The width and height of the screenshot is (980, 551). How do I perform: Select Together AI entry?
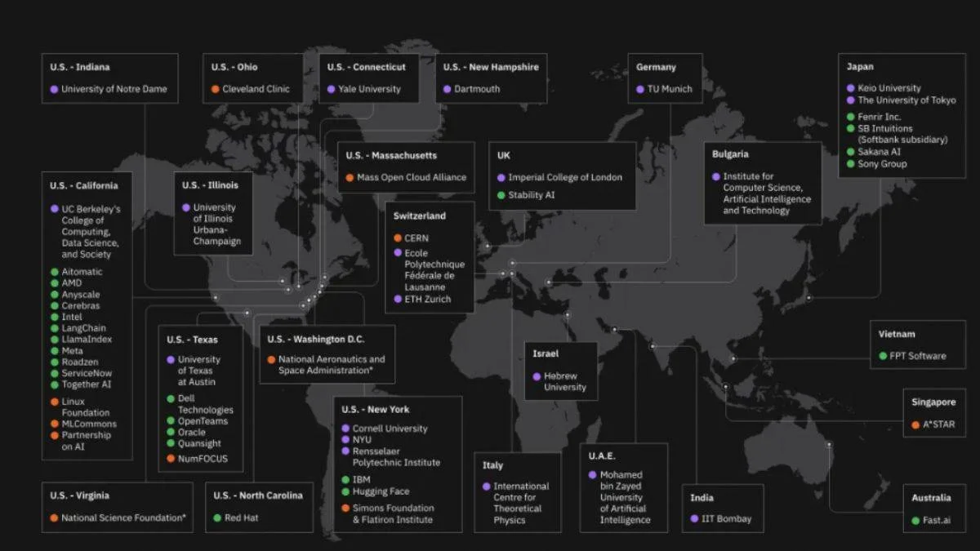tap(81, 384)
